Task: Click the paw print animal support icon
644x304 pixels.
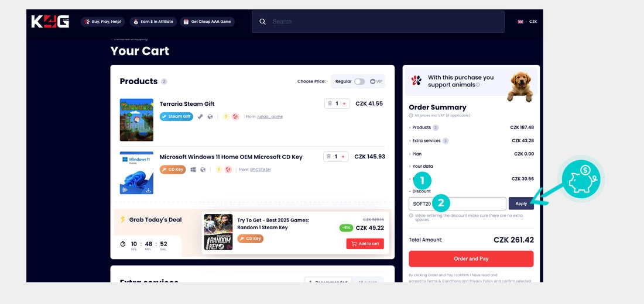Action: tap(416, 81)
